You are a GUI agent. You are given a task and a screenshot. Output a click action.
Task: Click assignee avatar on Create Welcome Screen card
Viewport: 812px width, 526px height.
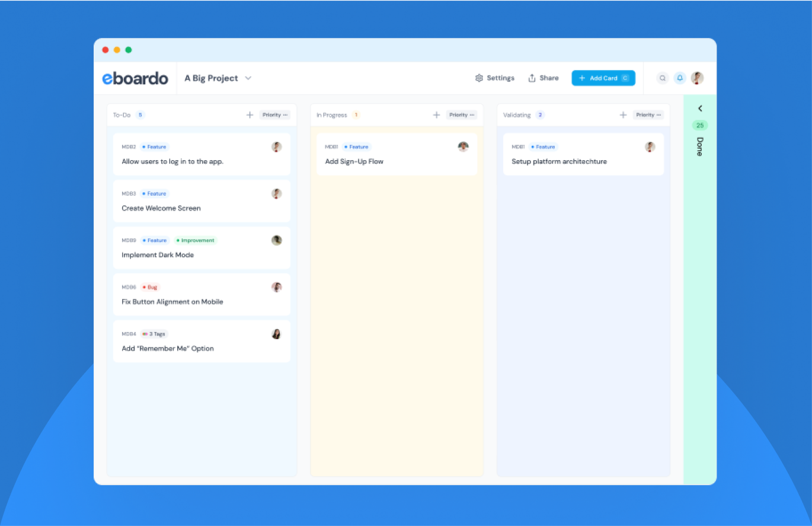point(276,193)
